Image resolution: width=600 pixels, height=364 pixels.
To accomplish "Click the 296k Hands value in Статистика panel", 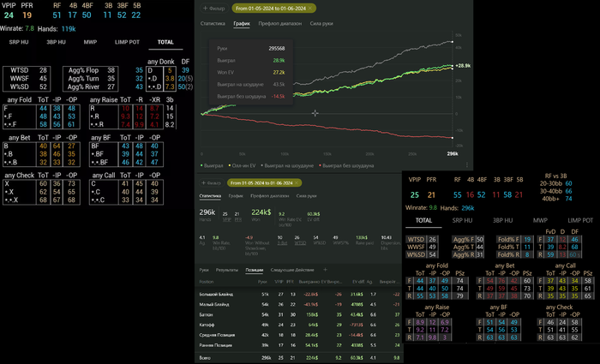I will click(207, 212).
